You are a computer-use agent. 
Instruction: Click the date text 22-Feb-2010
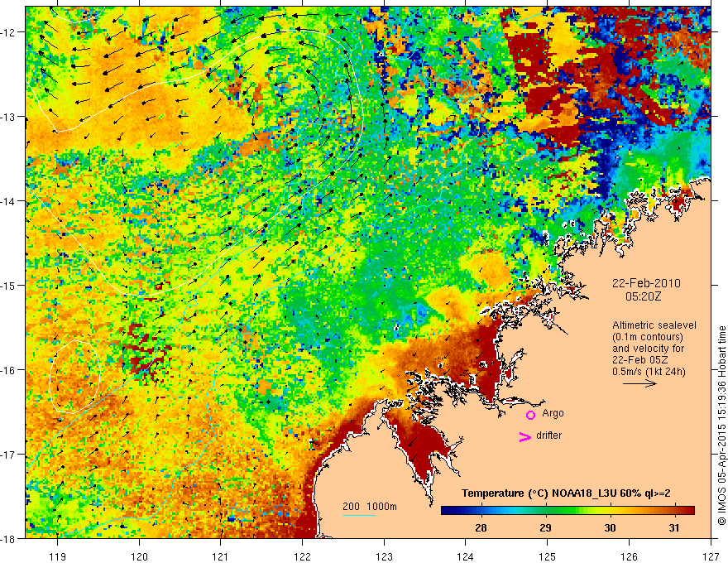[646, 283]
